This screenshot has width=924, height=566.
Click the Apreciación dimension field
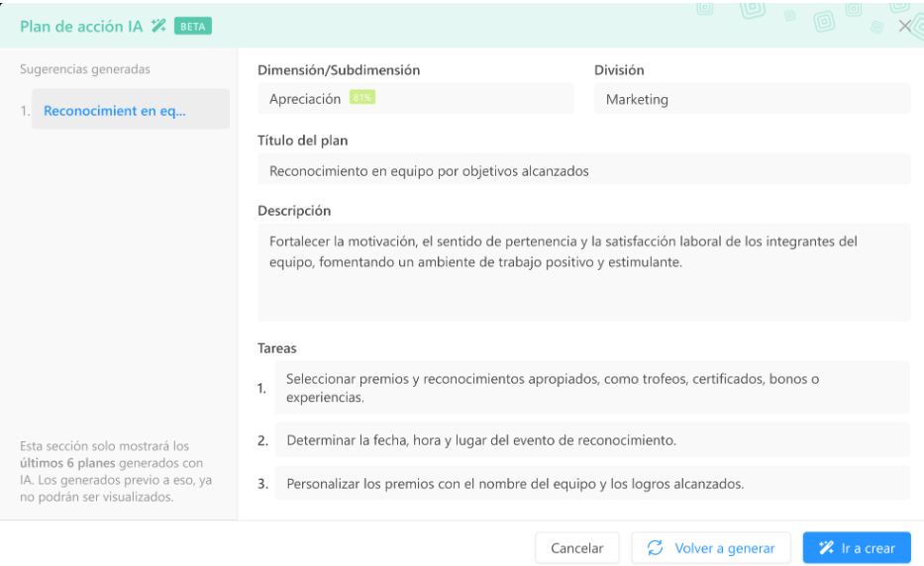(415, 98)
